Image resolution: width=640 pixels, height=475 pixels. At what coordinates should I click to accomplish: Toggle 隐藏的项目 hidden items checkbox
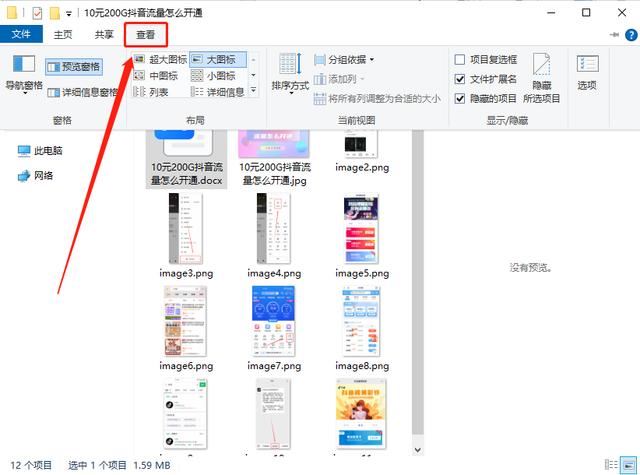pos(460,98)
